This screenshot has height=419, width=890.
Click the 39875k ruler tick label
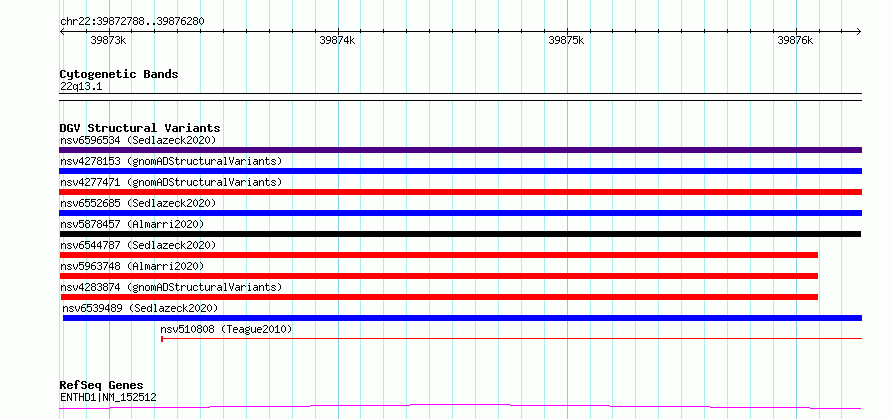point(566,40)
